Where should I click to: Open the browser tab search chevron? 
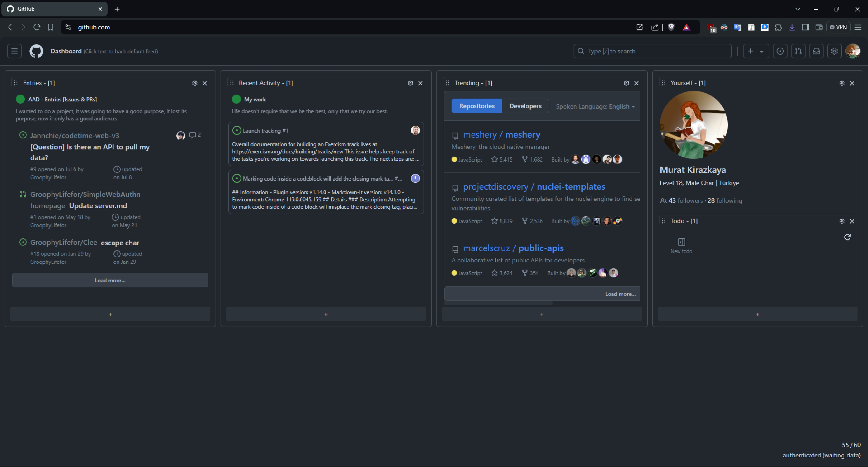(797, 9)
